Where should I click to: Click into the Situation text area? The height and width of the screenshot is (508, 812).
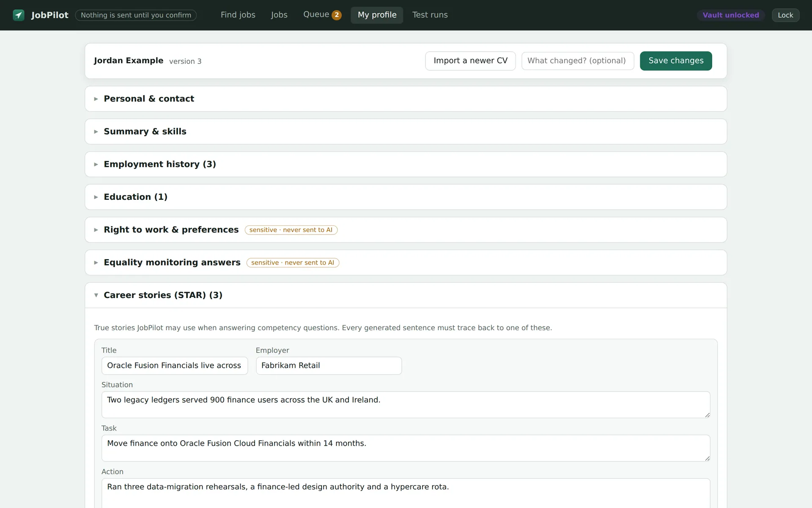pos(406,405)
